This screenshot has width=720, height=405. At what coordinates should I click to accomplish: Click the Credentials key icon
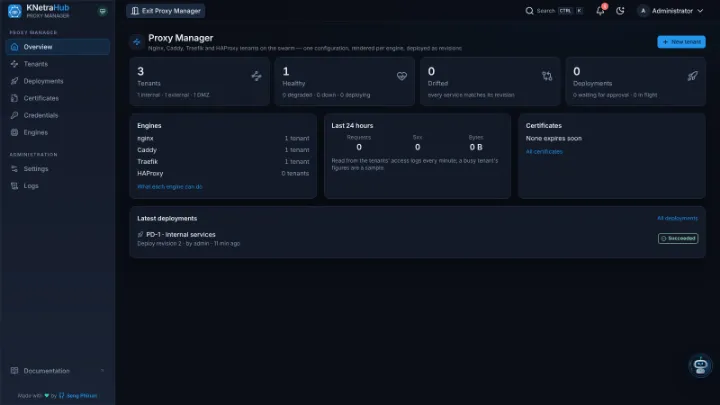coord(14,115)
